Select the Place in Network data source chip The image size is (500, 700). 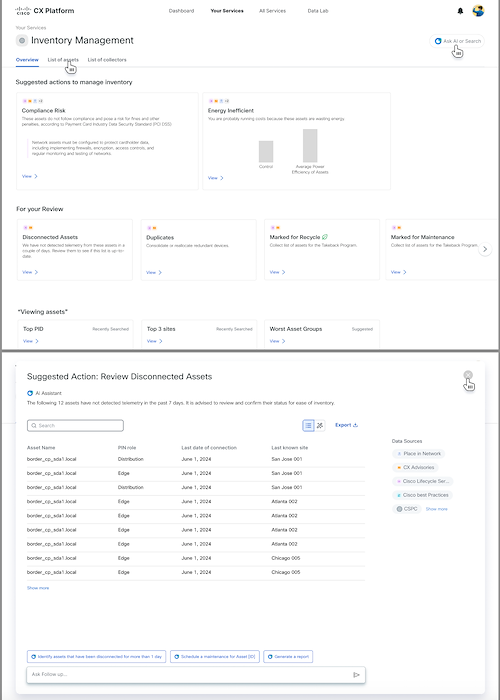pyautogui.click(x=418, y=454)
